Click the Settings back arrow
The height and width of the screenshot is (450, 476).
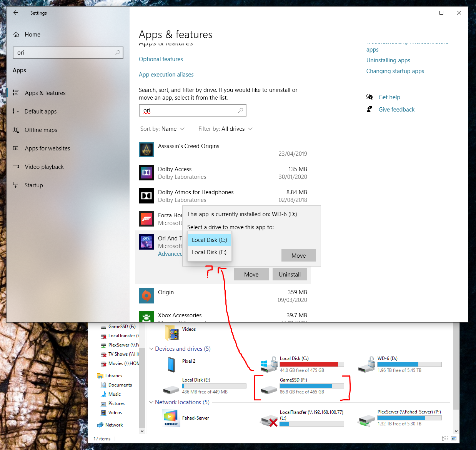(x=16, y=13)
